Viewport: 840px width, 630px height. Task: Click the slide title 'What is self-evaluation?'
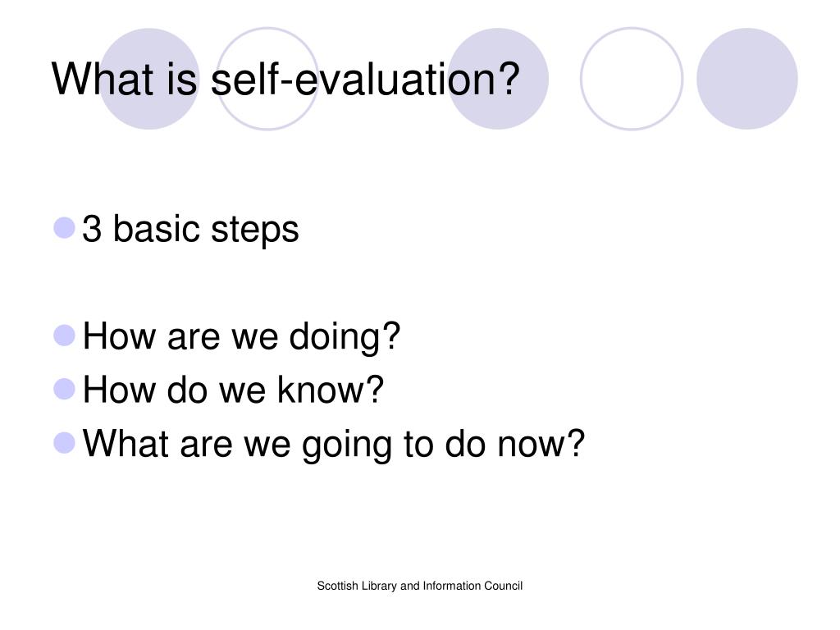(285, 80)
